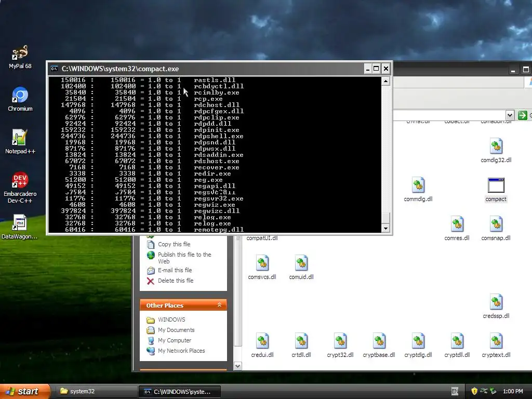Launch Chromium from the desktop
Screen dimensions: 532x399
20,99
